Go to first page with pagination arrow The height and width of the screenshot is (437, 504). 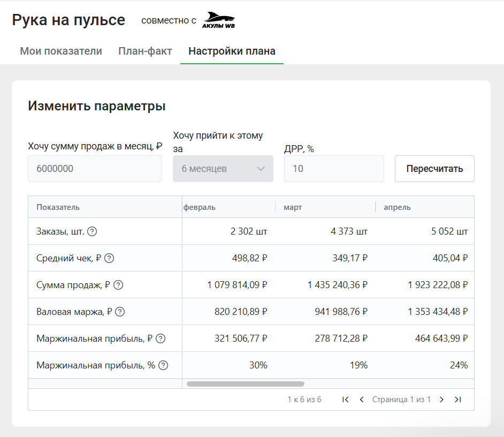(345, 399)
